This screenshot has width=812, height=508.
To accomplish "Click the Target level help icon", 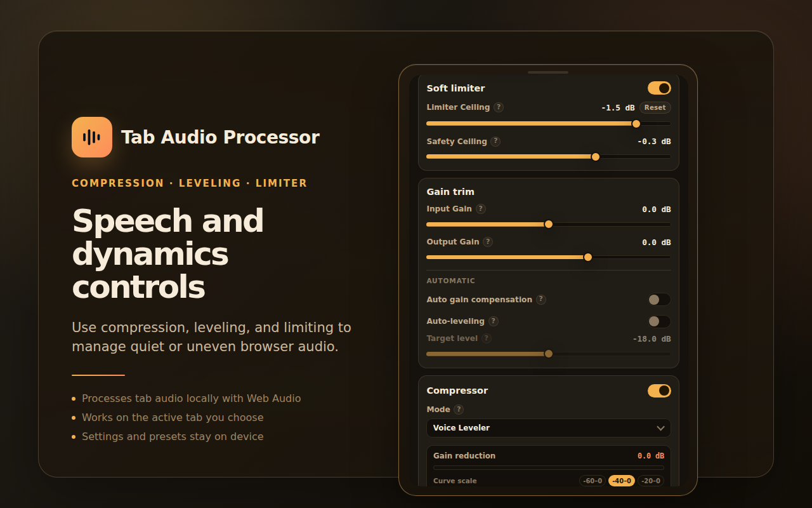I will coord(487,338).
